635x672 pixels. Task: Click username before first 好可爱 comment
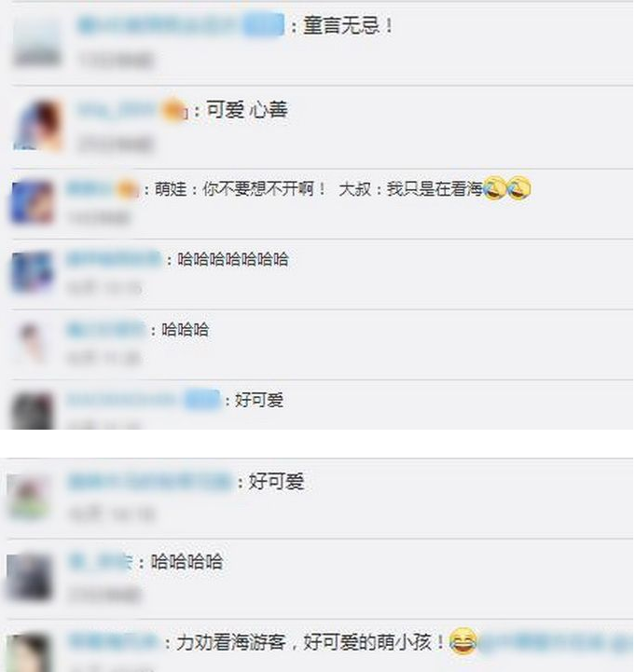coord(121,400)
